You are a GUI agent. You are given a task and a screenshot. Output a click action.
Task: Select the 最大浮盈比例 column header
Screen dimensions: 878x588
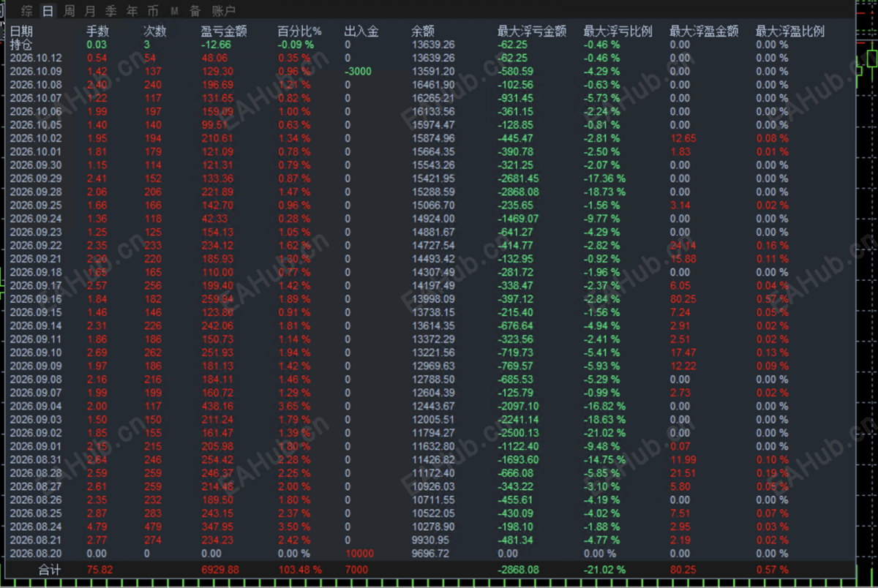tap(790, 31)
